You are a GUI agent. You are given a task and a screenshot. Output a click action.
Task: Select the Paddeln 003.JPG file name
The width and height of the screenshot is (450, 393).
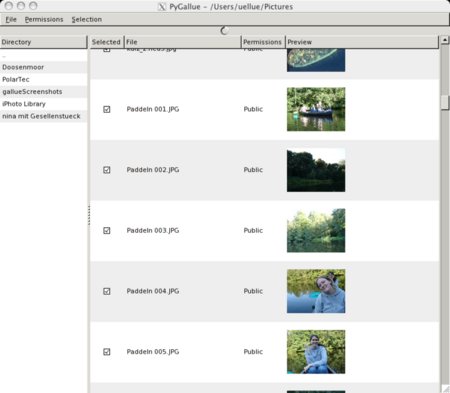coord(153,231)
